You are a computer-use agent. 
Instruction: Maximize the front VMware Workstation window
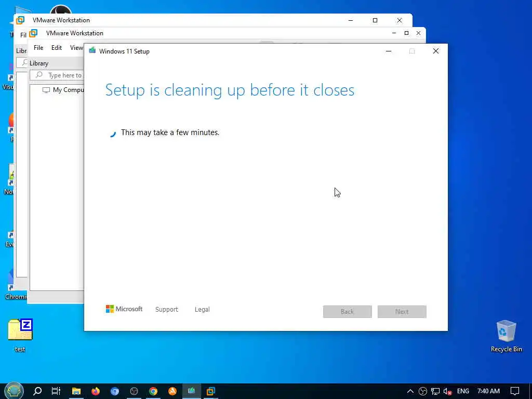(x=406, y=33)
